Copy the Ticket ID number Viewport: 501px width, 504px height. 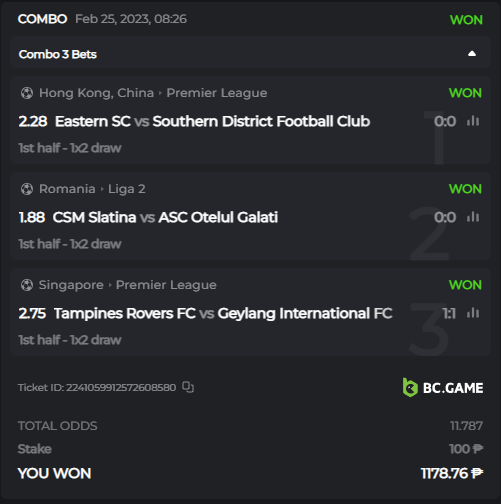tap(188, 387)
